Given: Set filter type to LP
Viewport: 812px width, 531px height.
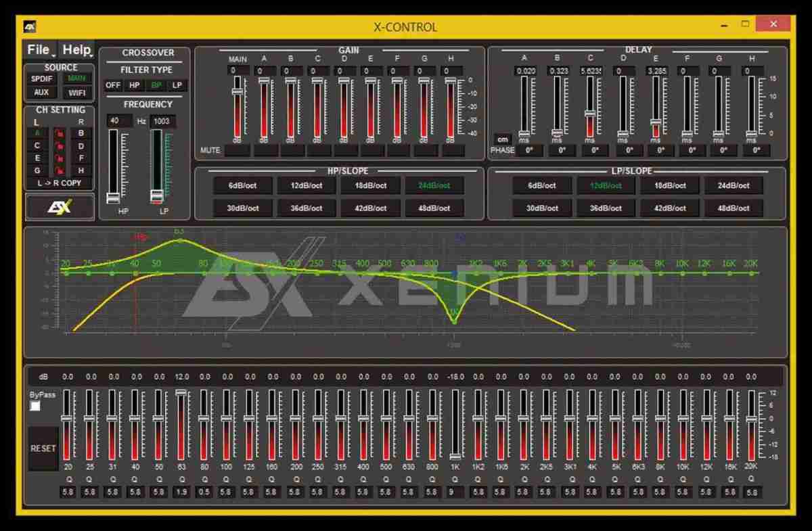Looking at the screenshot, I should point(177,85).
